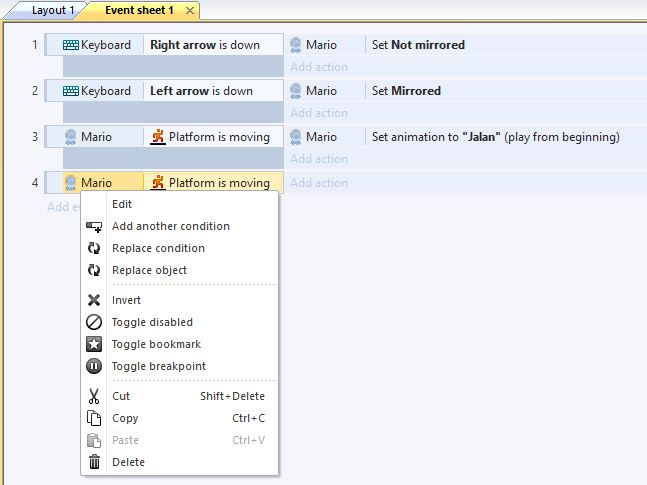This screenshot has height=485, width=647.
Task: Click Add action link beside event 4
Action: pos(319,183)
